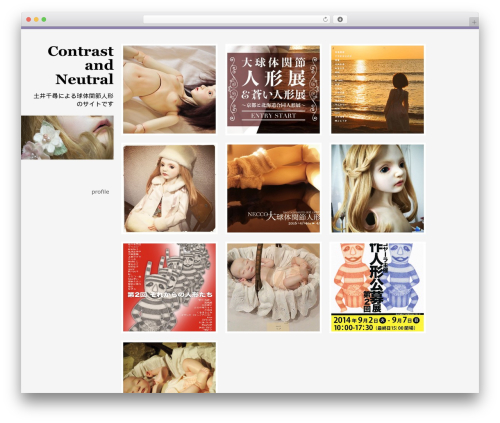Image resolution: width=500 pixels, height=423 pixels.
Task: Click the browser reload icon
Action: coord(325,20)
